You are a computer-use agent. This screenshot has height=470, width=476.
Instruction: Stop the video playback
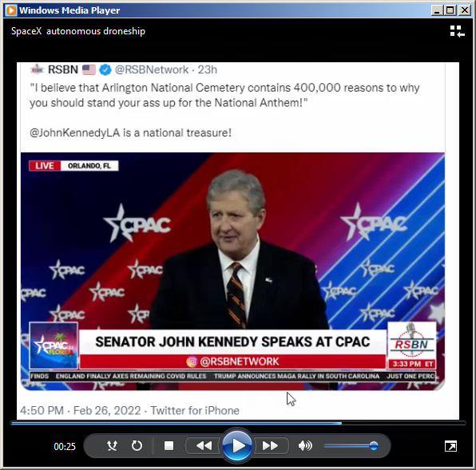pyautogui.click(x=169, y=446)
